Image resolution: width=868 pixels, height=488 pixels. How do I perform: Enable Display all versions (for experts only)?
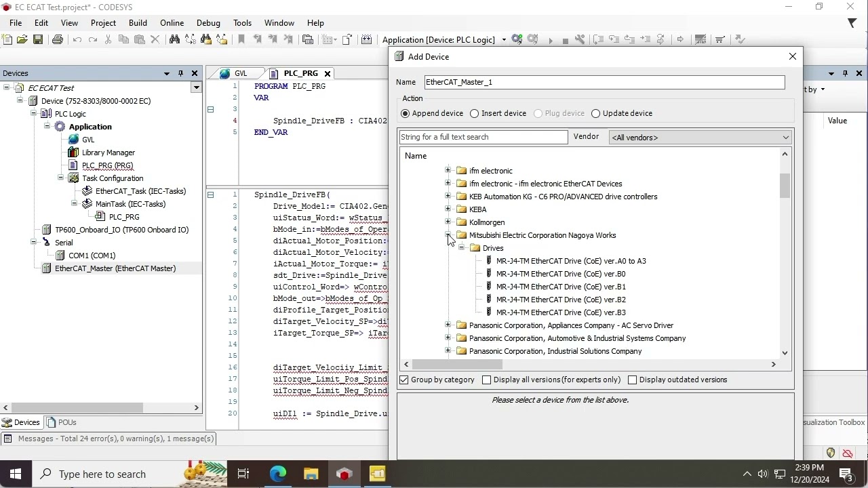click(x=486, y=380)
